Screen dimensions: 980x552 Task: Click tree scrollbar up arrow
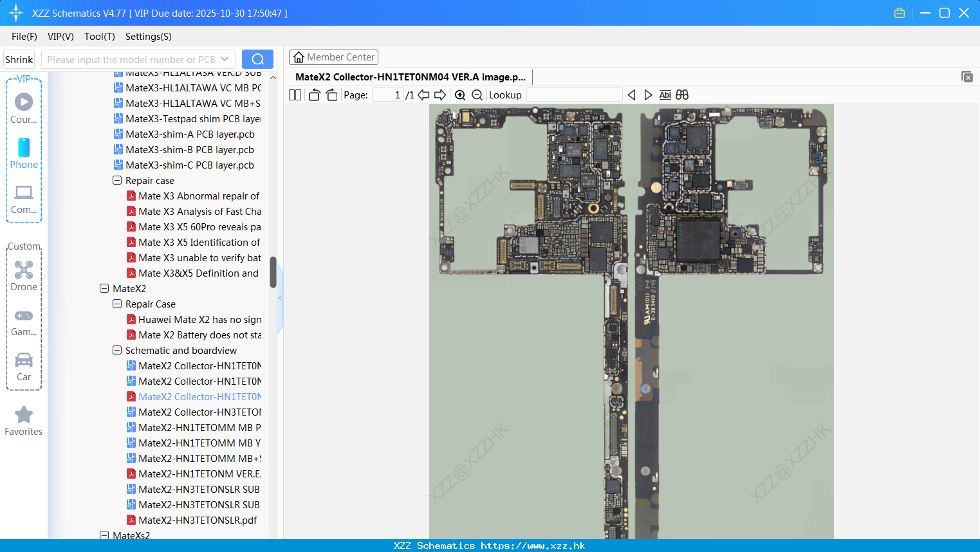coord(273,78)
